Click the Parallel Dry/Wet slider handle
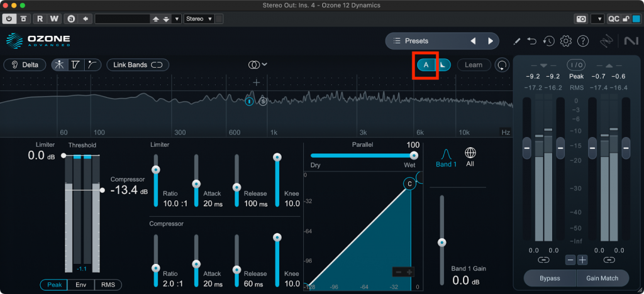Viewport: 644px width, 294px height. coord(414,155)
